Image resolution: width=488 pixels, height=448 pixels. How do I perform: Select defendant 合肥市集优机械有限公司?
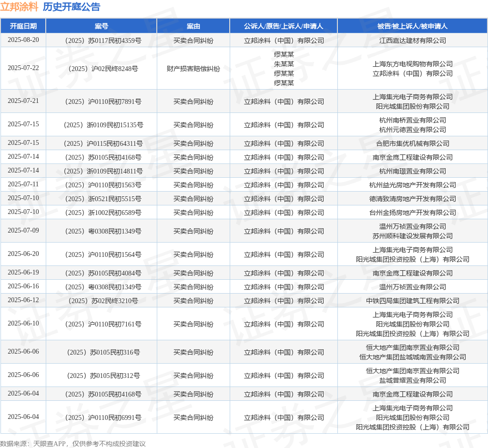[412, 143]
